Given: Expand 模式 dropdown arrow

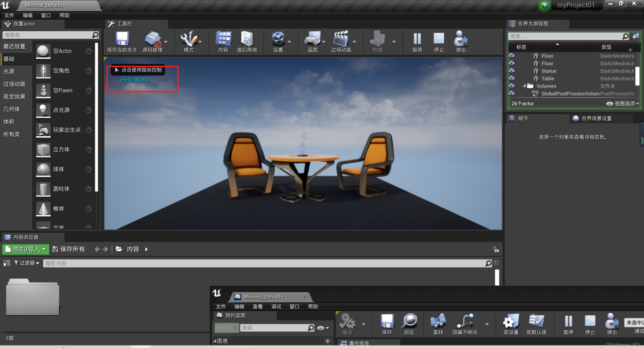Looking at the screenshot, I should (x=201, y=42).
